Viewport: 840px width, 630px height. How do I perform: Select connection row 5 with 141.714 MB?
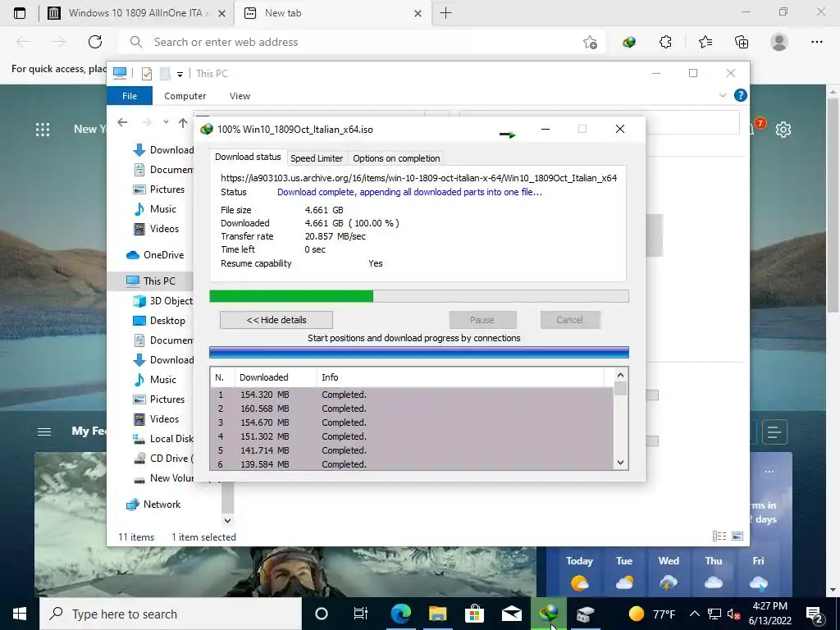click(412, 450)
